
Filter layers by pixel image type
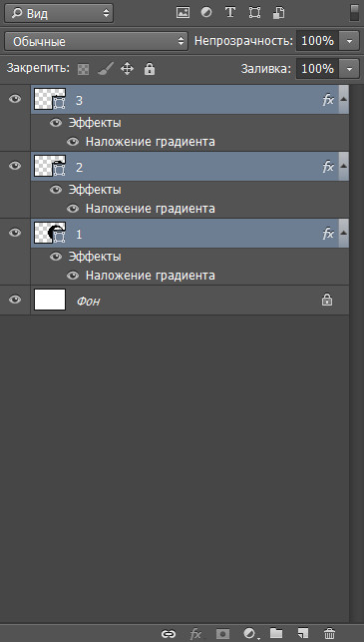coord(182,13)
